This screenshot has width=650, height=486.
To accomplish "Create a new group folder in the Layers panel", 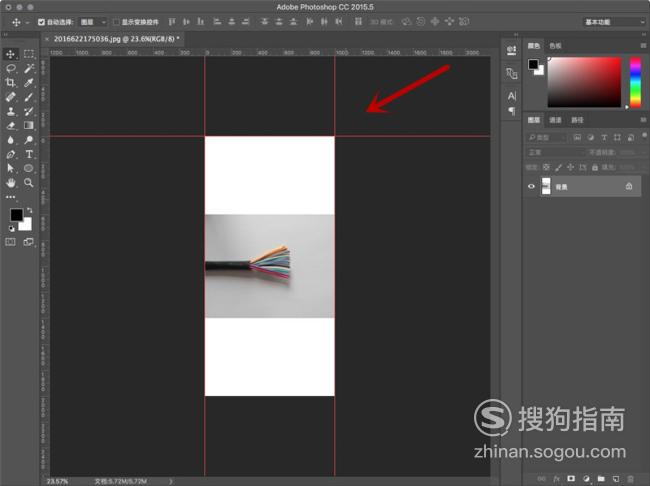I will pyautogui.click(x=601, y=479).
